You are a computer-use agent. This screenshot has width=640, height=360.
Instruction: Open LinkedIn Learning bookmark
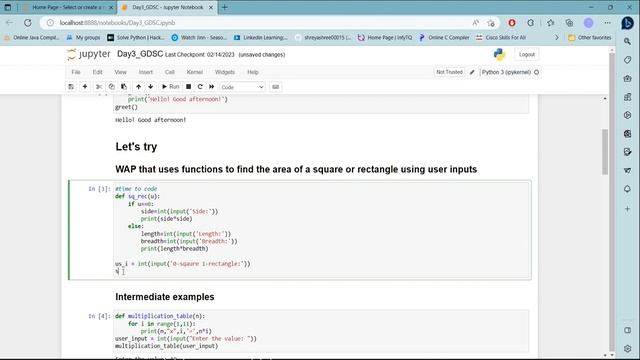point(260,38)
